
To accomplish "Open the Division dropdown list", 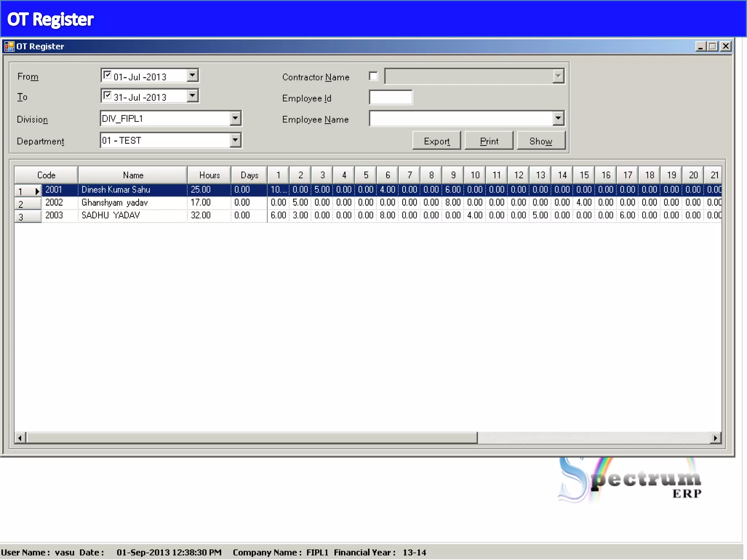I will [x=236, y=118].
